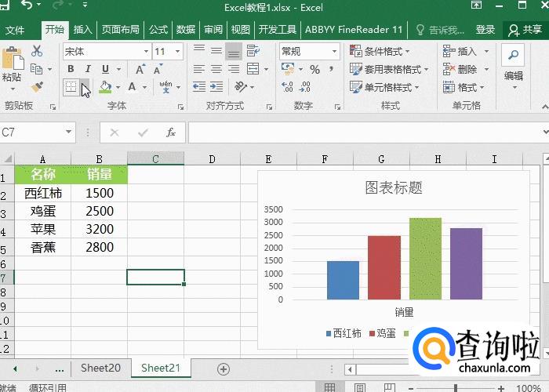Select the 图表标题 chart title
549x392 pixels.
coord(394,187)
